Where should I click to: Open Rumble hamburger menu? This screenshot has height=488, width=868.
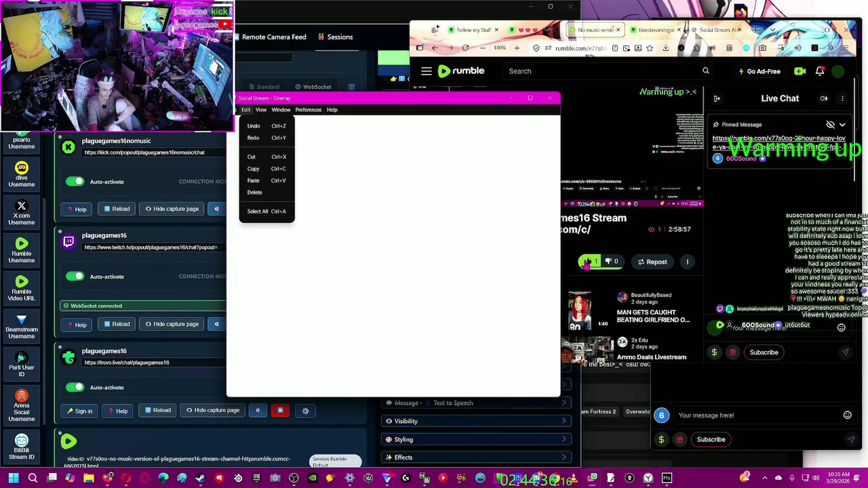(x=426, y=71)
